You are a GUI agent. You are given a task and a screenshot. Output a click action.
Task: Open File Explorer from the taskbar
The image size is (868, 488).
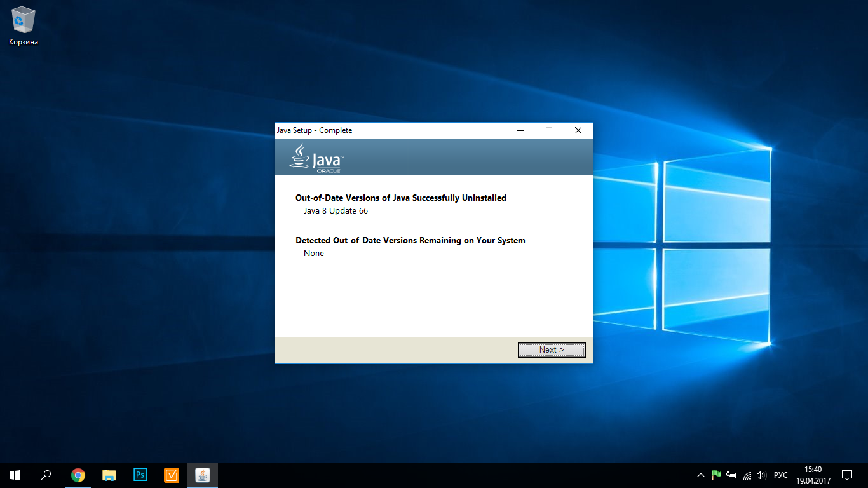[109, 475]
